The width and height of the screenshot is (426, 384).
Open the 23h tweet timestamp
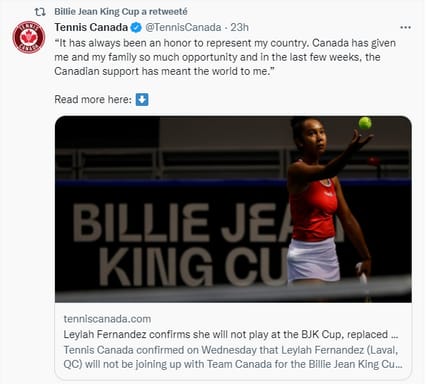[x=239, y=27]
